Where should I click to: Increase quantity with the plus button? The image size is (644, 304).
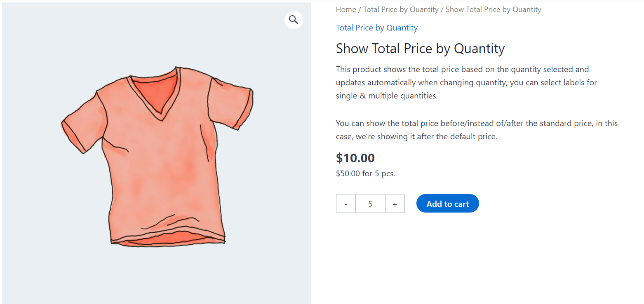coord(395,203)
